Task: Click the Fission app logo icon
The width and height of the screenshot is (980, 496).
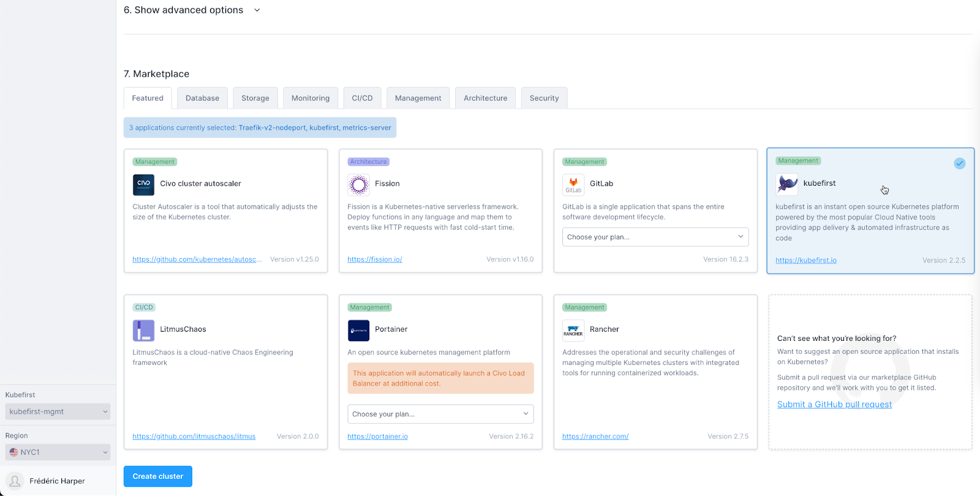Action: pyautogui.click(x=358, y=185)
